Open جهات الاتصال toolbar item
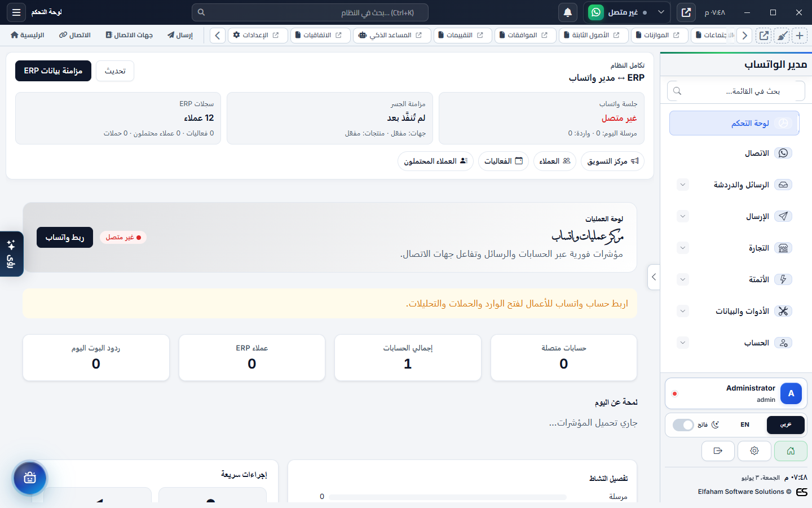 tap(129, 35)
